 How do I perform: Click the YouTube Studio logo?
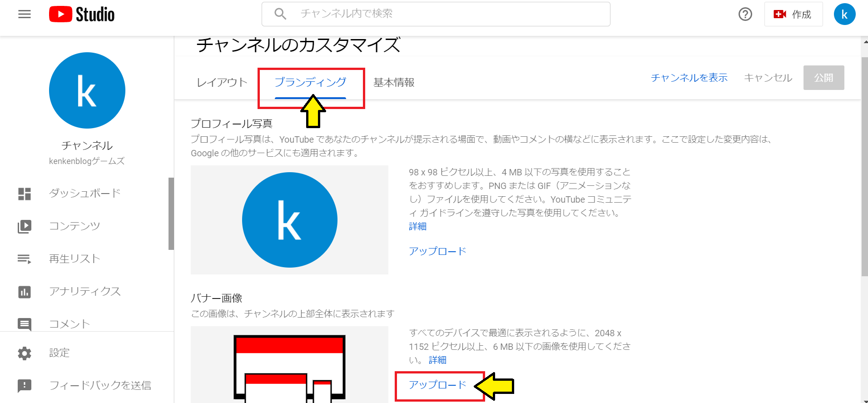click(x=82, y=14)
